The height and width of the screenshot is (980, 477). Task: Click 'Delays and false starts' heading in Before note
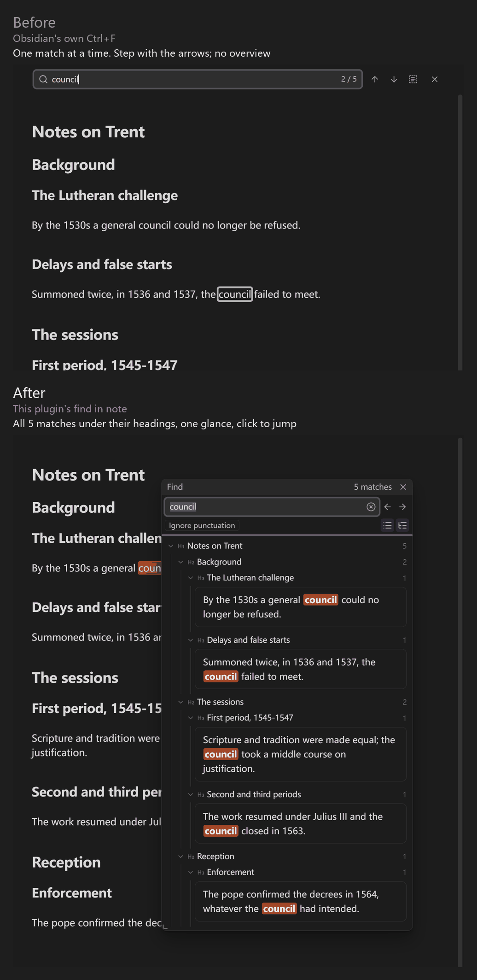(x=102, y=264)
